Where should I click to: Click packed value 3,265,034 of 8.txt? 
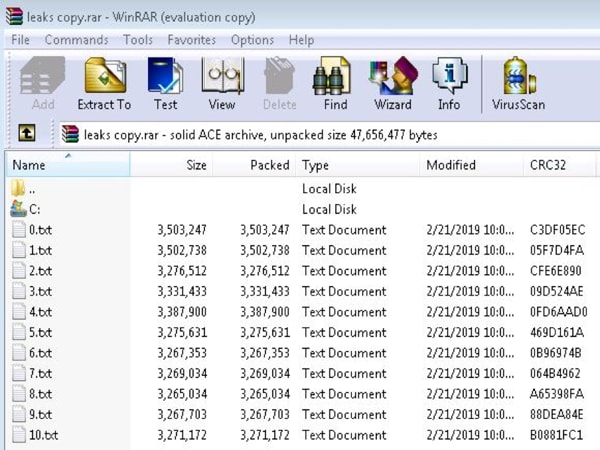click(x=265, y=394)
